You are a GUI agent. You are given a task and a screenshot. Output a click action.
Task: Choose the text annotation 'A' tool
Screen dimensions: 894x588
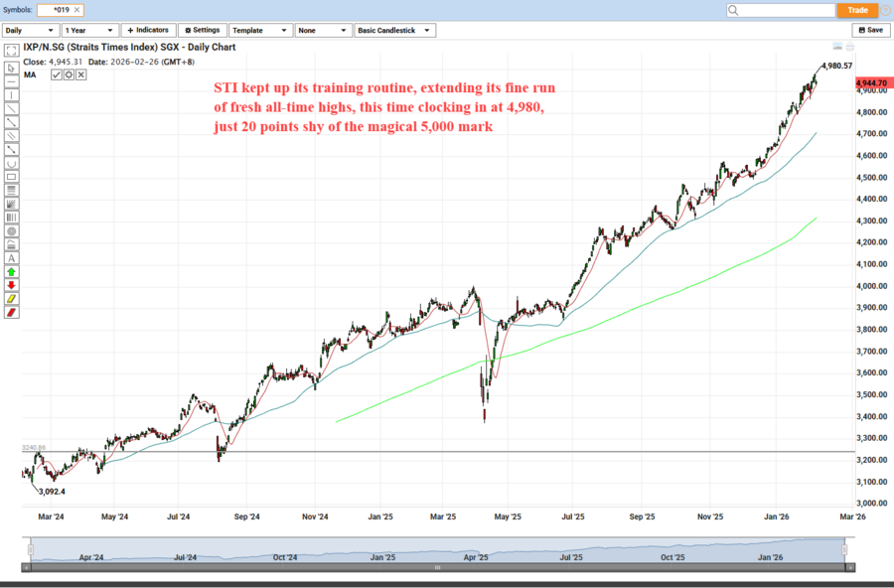coord(11,257)
